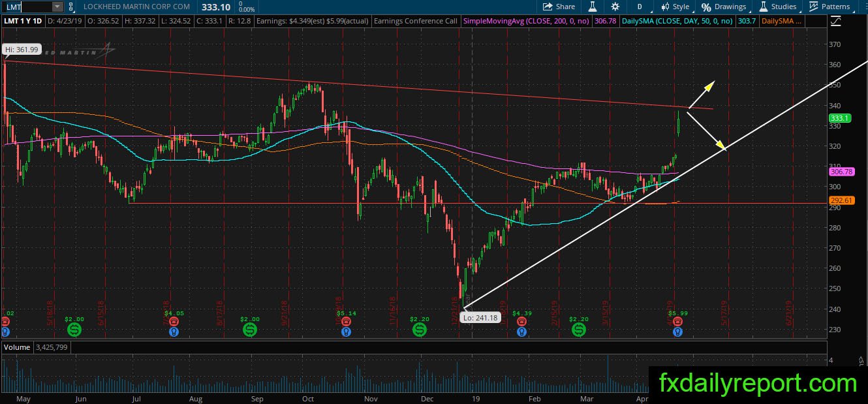Click the Volume pane label
The width and height of the screenshot is (868, 404).
tap(16, 347)
